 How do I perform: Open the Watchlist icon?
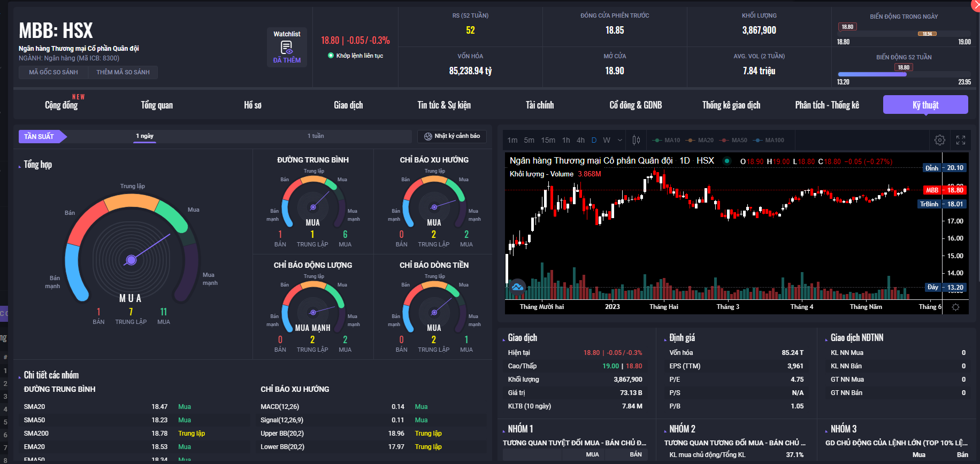287,48
